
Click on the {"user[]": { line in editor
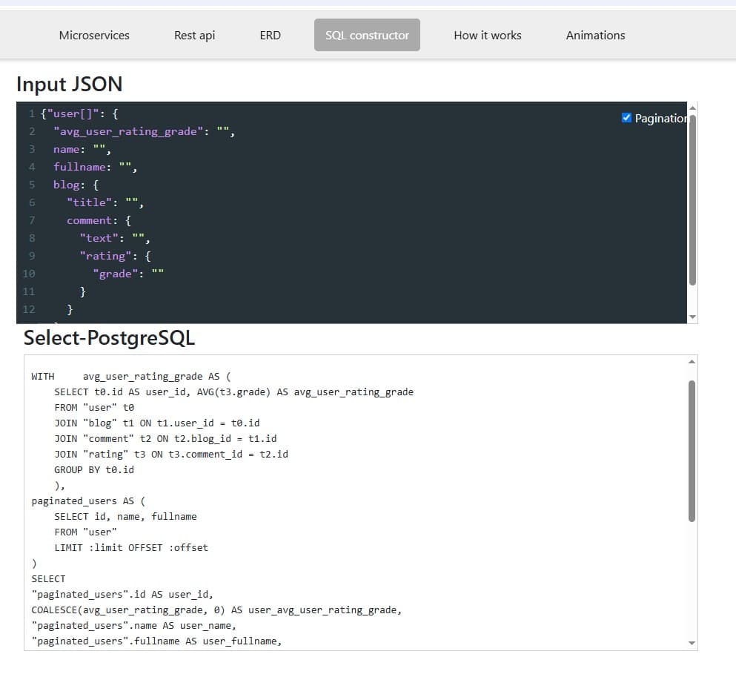tap(79, 113)
